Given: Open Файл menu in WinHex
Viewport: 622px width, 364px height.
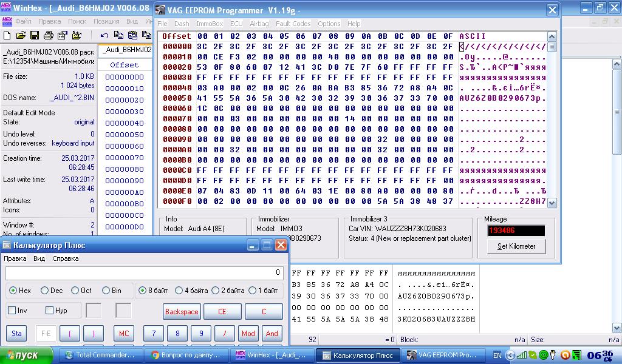Looking at the screenshot, I should pos(24,21).
